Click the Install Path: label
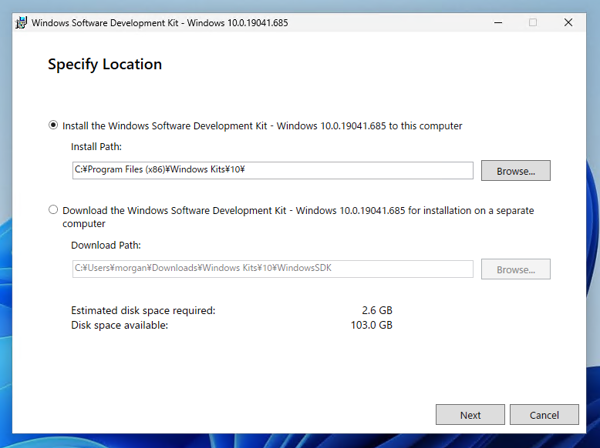600x448 pixels. [x=96, y=147]
